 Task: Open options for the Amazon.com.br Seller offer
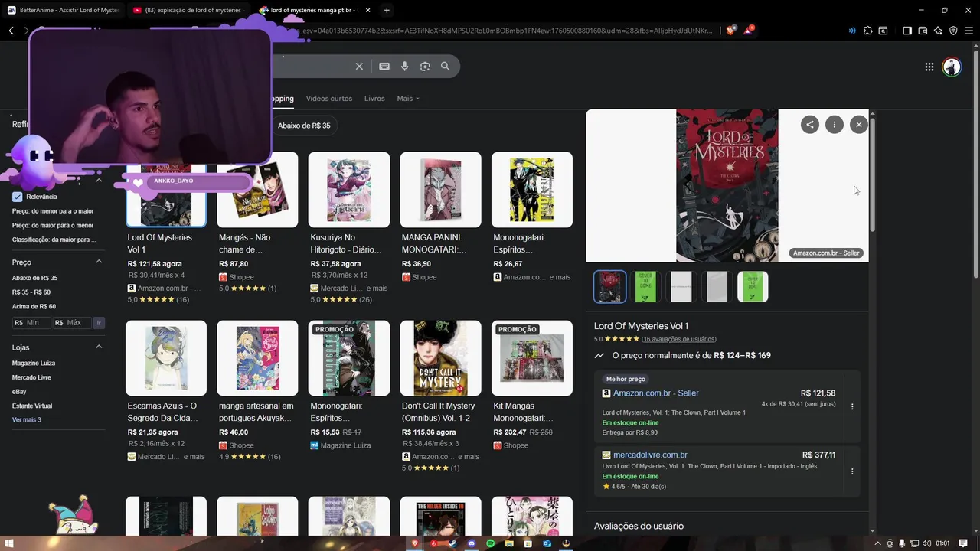click(x=852, y=406)
